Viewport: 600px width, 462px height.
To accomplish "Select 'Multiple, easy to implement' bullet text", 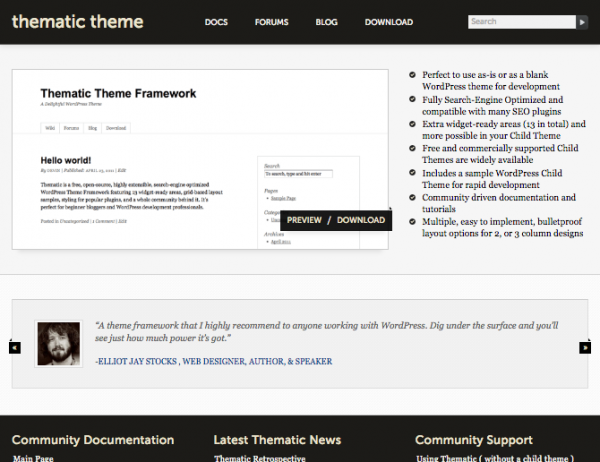I will point(503,227).
